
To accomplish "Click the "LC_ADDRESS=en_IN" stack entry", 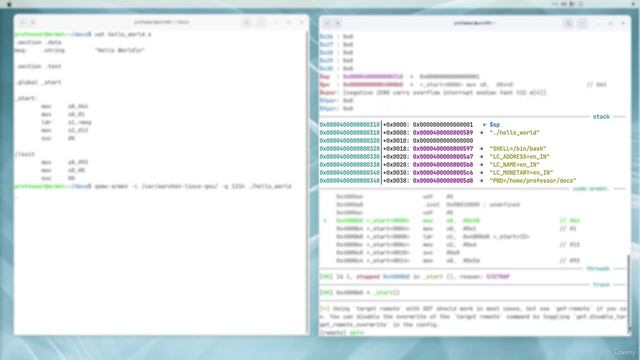I will point(519,157).
